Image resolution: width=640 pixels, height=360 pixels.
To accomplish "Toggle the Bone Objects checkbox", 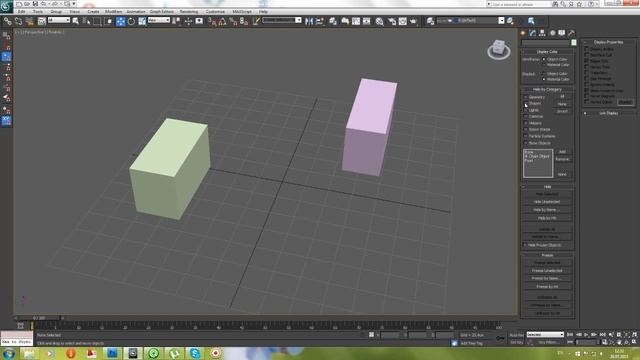I will 526,143.
